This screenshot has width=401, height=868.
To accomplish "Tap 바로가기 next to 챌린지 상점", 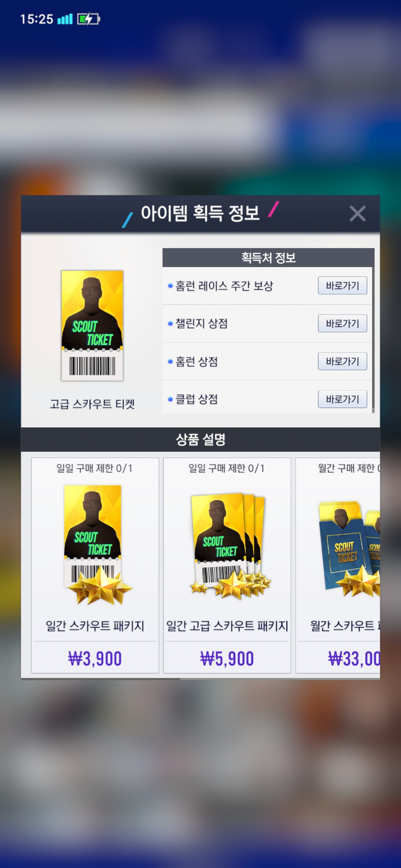I will pos(342,323).
